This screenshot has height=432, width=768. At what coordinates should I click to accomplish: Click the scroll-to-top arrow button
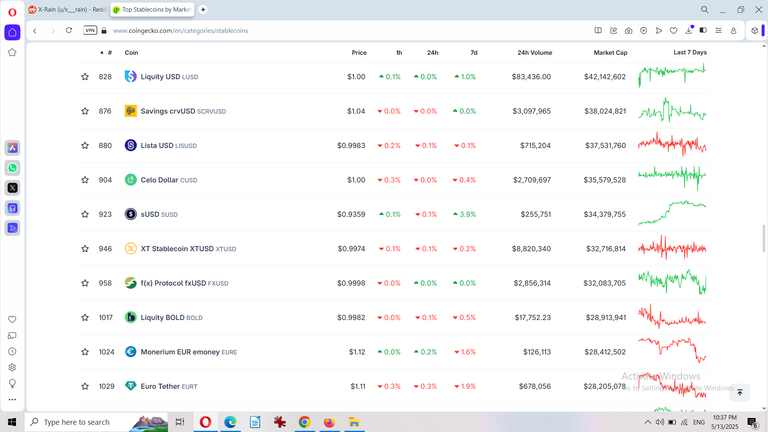pos(740,392)
